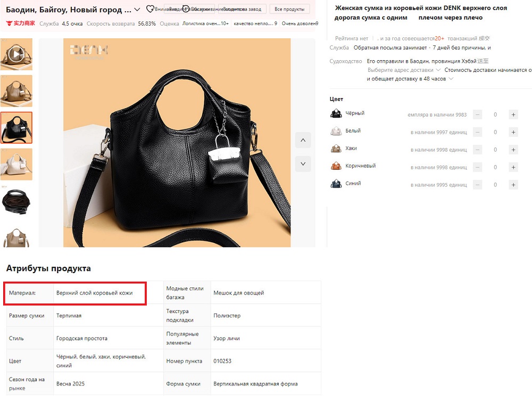Choose the Коричневый bag color swatch
Screen dimensions: 532x402
tap(336, 166)
